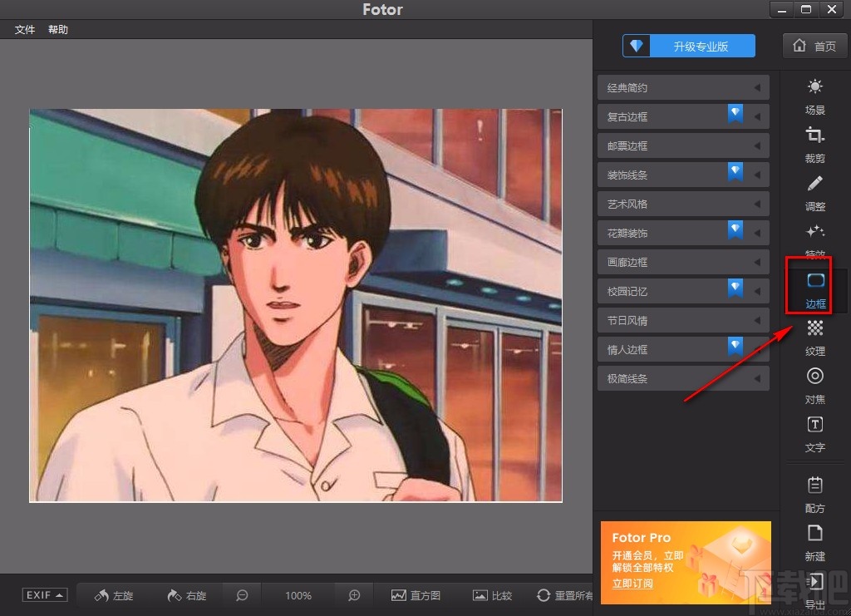Open the 文件 file menu

click(24, 29)
